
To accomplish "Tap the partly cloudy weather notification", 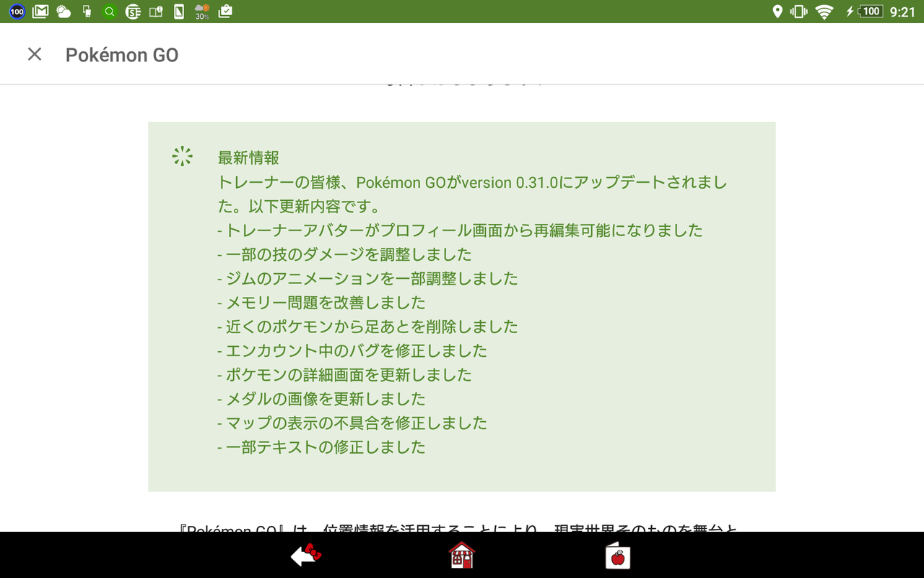I will tap(64, 12).
